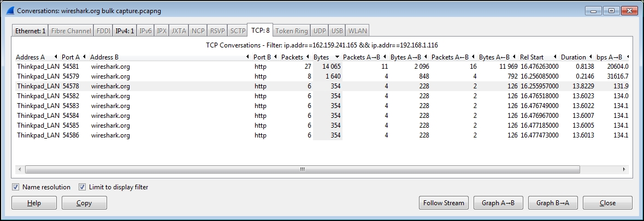Sort by Rel Start column header
This screenshot has height=221, width=644.
point(539,57)
